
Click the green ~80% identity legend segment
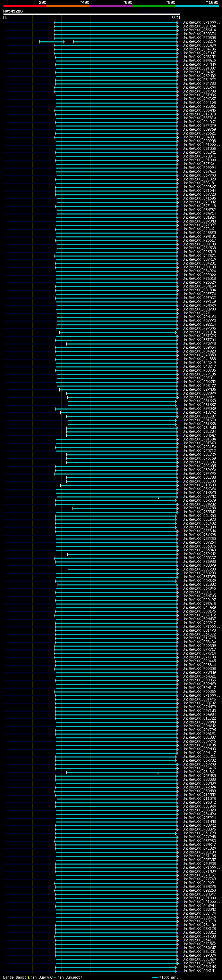pos(154,7)
